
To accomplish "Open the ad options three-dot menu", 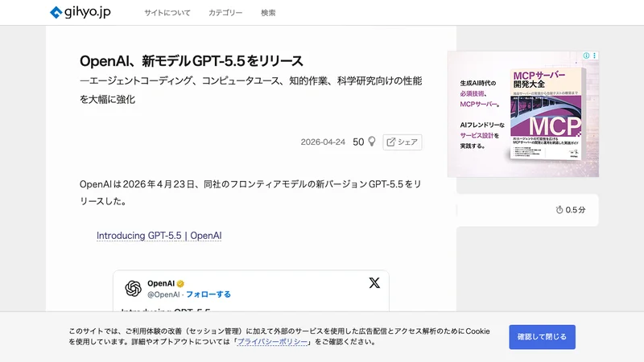I will coord(594,56).
